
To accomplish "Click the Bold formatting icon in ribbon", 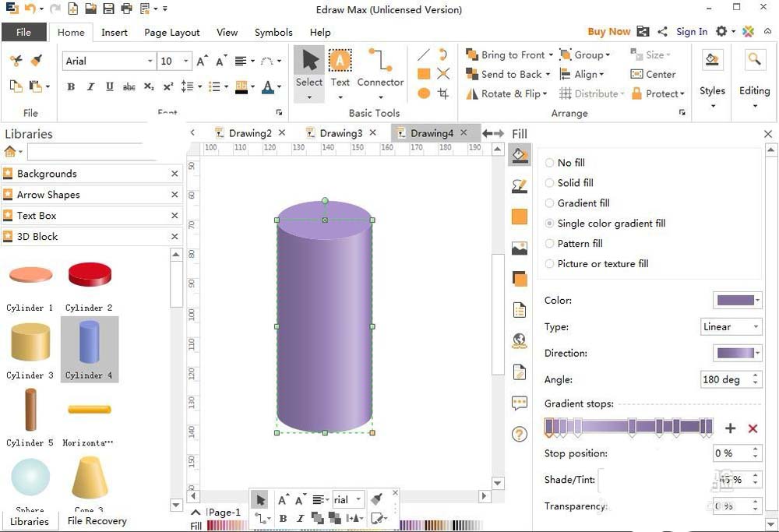I will pos(71,87).
